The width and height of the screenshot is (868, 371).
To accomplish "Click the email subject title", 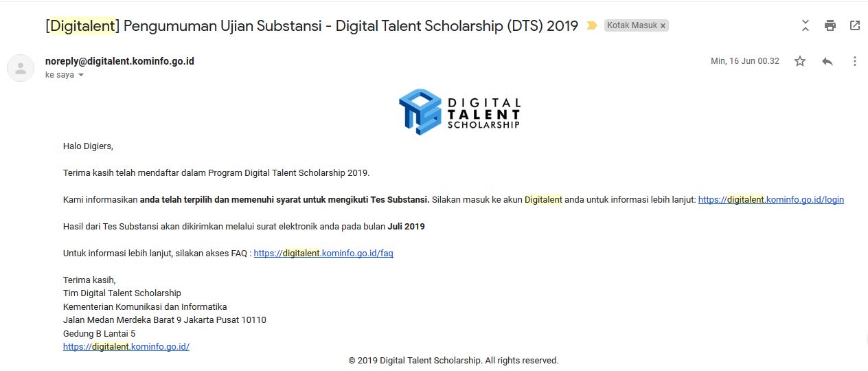I will tap(312, 26).
